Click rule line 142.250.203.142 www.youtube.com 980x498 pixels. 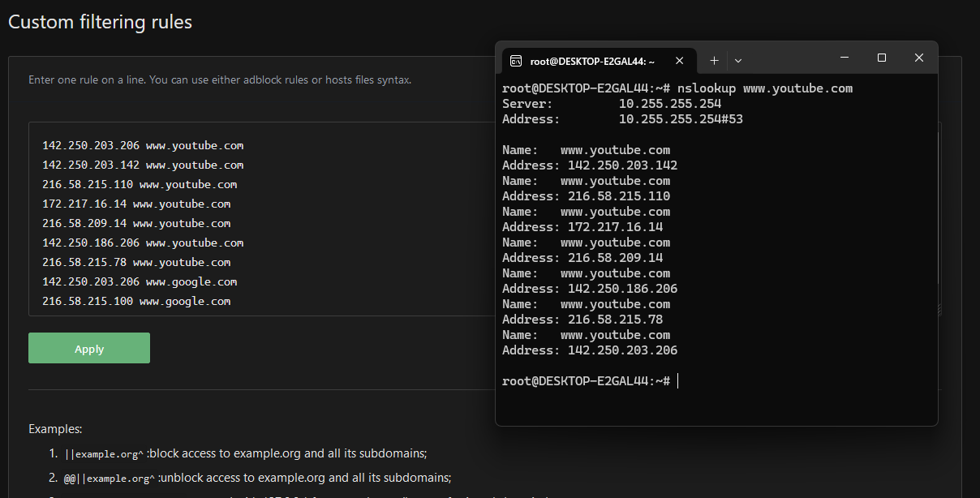[143, 165]
